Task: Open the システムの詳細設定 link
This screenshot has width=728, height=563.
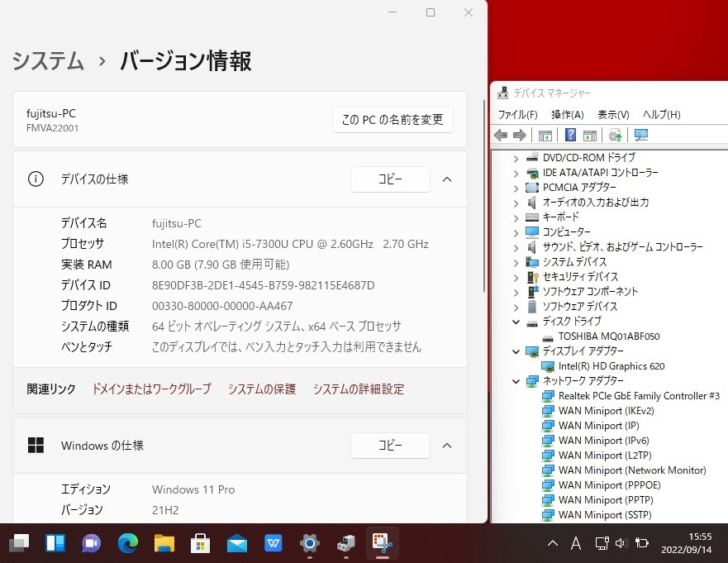Action: 359,389
